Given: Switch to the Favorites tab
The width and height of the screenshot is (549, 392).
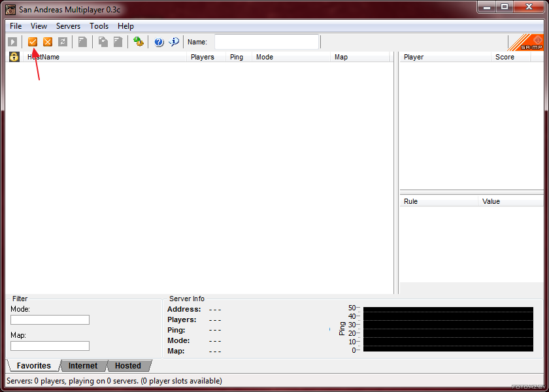Looking at the screenshot, I should click(33, 366).
